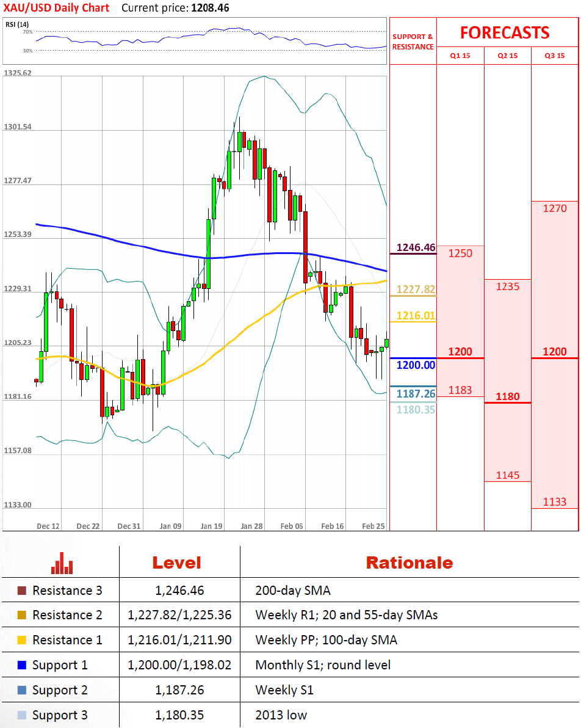Click the rationale '200-day SMA'
This screenshot has height=728, width=581.
coord(293,591)
